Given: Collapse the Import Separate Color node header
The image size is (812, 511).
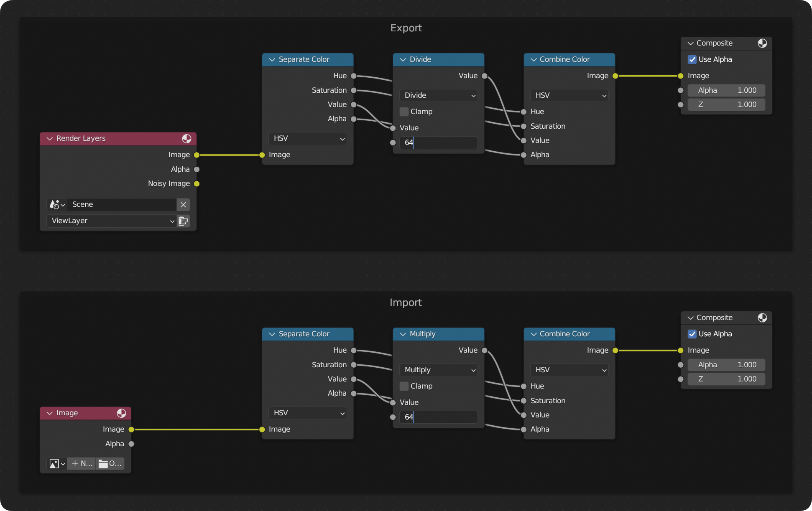Looking at the screenshot, I should coord(271,334).
